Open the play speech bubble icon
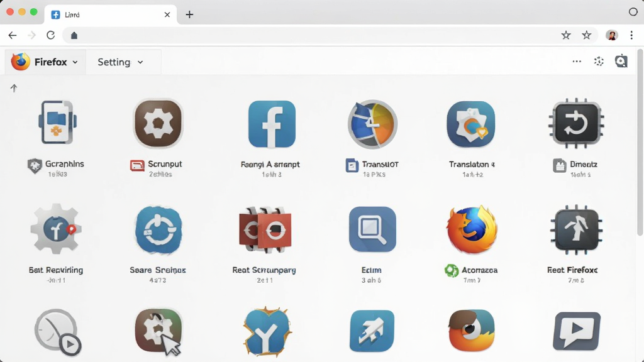 577,331
